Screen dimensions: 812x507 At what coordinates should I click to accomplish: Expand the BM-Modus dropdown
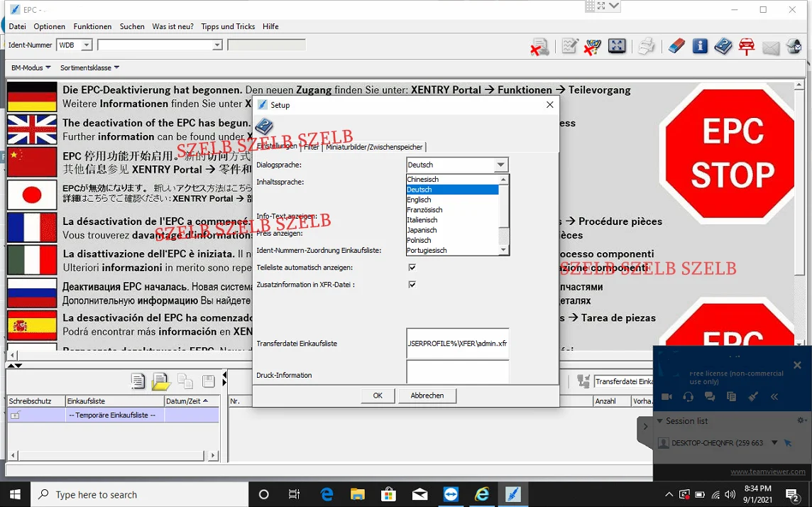coord(31,67)
